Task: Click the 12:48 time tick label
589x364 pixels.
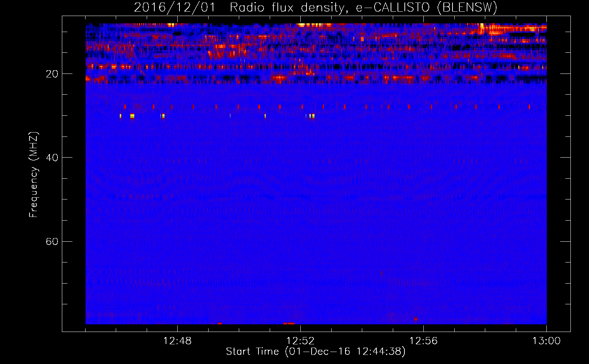Action: (x=177, y=341)
